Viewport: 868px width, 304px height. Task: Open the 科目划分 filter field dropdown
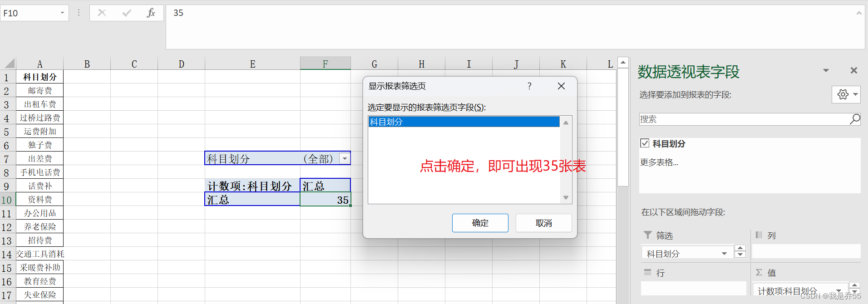point(725,254)
